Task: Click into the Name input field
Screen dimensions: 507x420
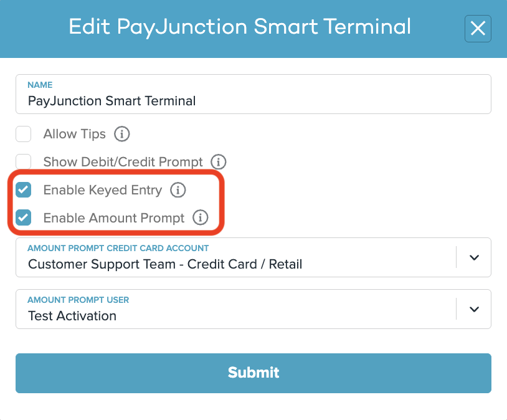Action: [253, 94]
